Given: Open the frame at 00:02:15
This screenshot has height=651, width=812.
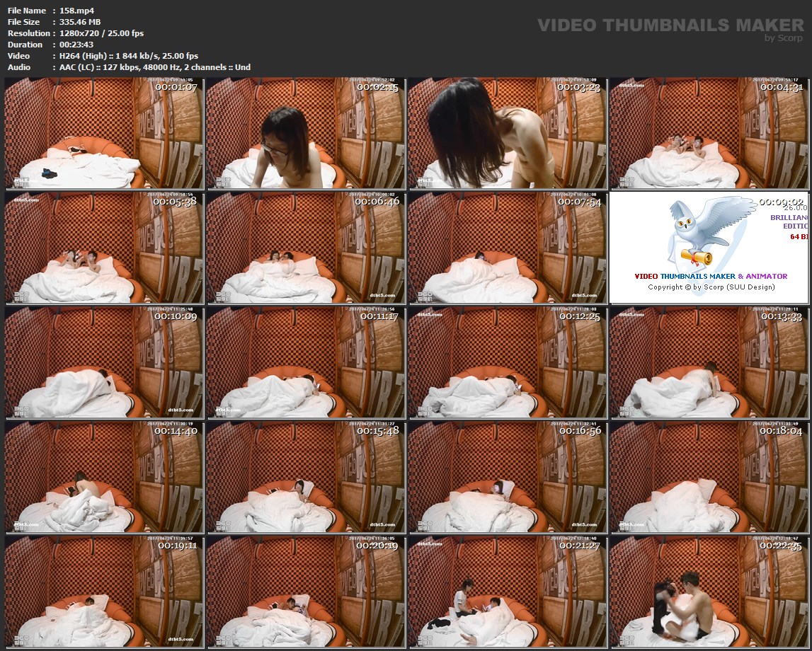Looking at the screenshot, I should tap(306, 133).
